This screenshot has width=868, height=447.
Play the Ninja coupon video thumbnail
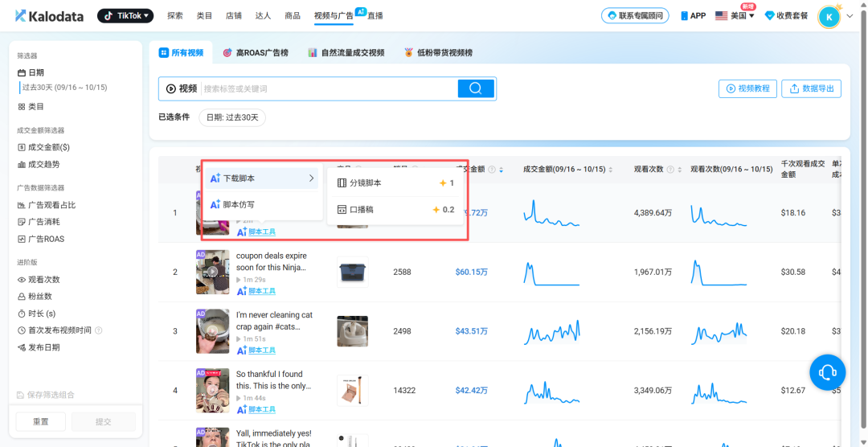tap(212, 272)
